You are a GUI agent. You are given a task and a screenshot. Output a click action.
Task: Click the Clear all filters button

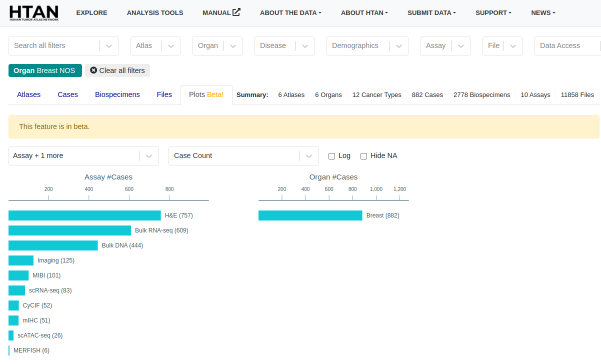[x=117, y=70]
